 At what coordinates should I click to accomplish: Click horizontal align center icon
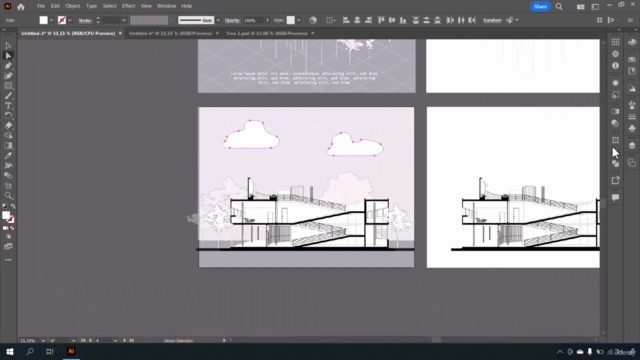tap(357, 20)
